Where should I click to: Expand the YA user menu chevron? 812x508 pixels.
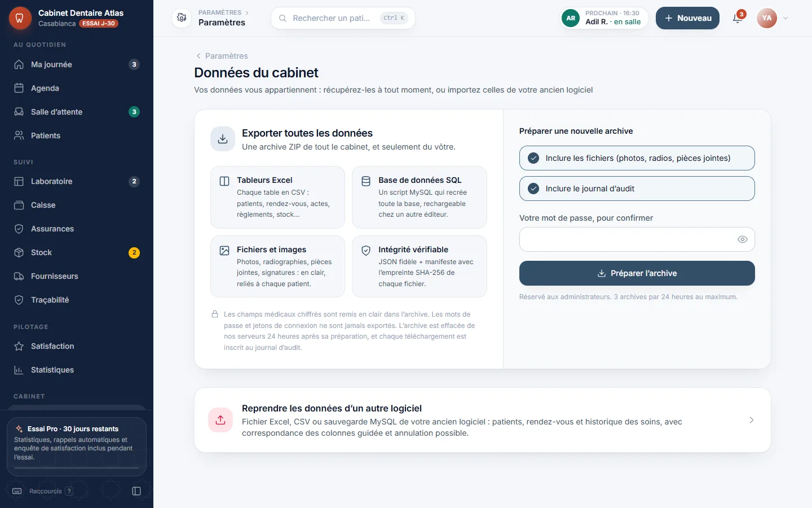[x=785, y=18]
